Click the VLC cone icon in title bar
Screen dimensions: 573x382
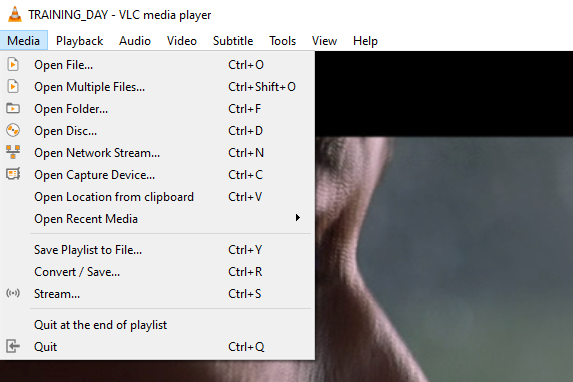tap(15, 14)
